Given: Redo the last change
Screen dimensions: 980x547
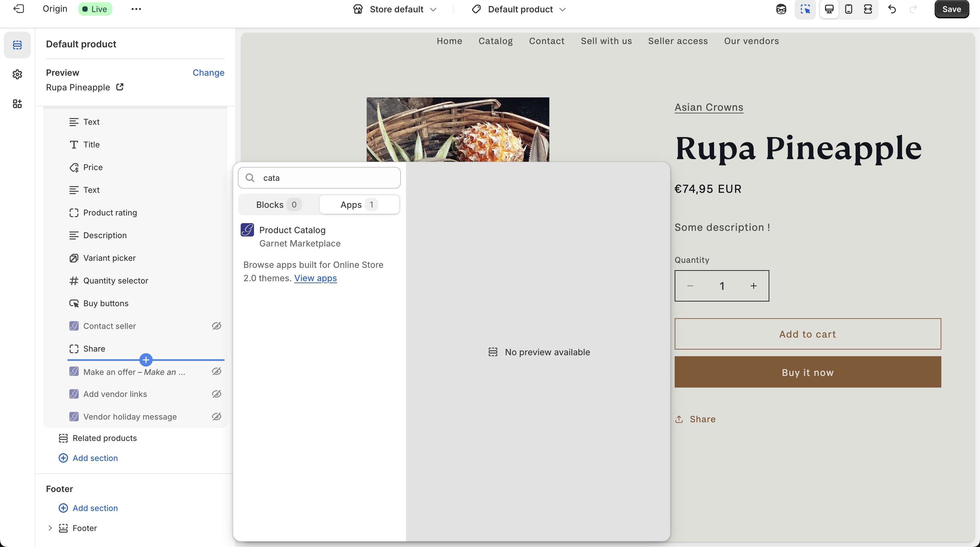Looking at the screenshot, I should (913, 9).
